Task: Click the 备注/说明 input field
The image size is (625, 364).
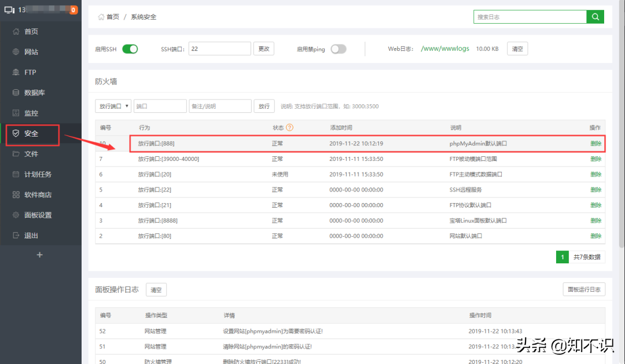Action: point(220,106)
